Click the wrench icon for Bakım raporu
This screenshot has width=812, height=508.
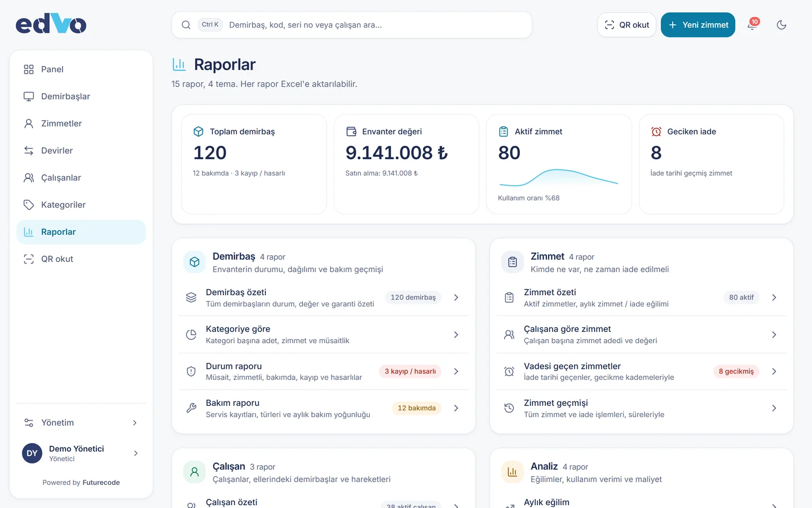191,408
